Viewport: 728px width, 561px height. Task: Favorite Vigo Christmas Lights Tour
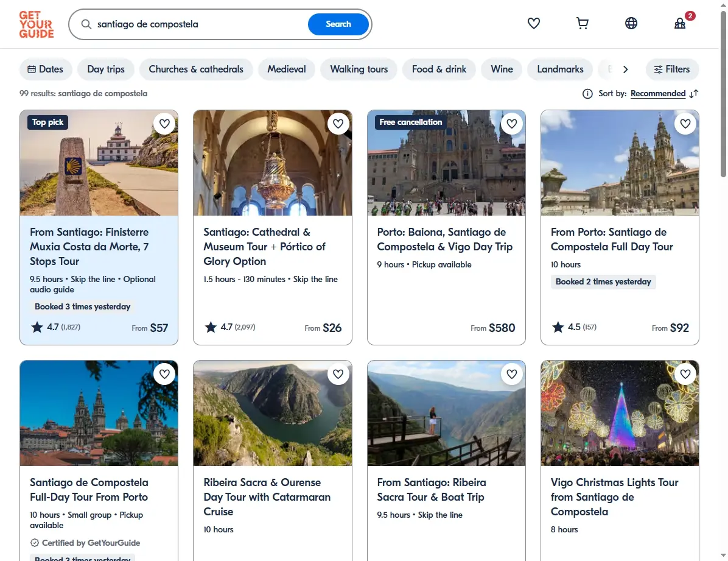(685, 374)
